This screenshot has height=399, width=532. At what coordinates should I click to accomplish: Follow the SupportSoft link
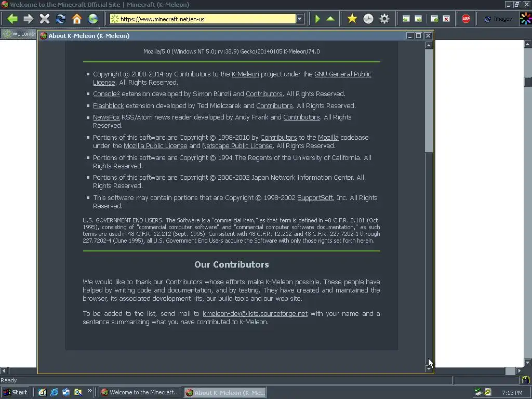(315, 197)
